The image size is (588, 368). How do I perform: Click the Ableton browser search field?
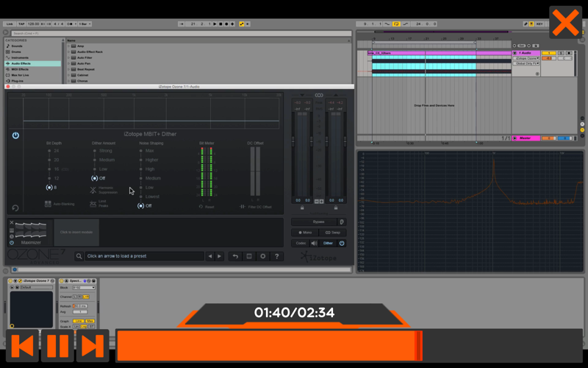(x=181, y=33)
